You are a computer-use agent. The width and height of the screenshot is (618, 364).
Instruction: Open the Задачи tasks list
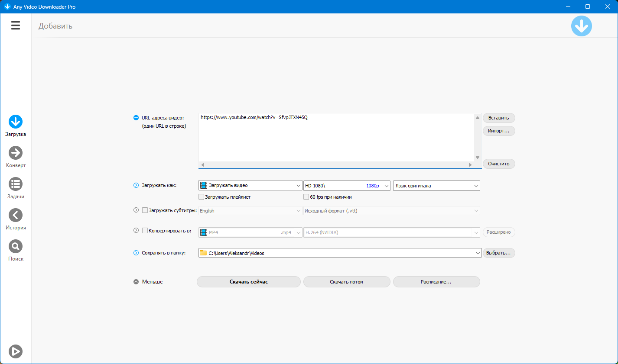[16, 184]
